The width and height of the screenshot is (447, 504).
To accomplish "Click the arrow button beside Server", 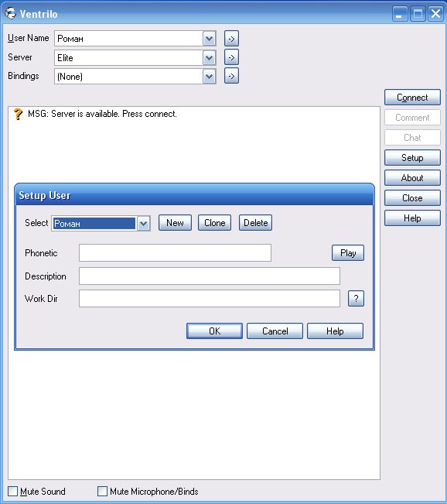I will click(231, 57).
